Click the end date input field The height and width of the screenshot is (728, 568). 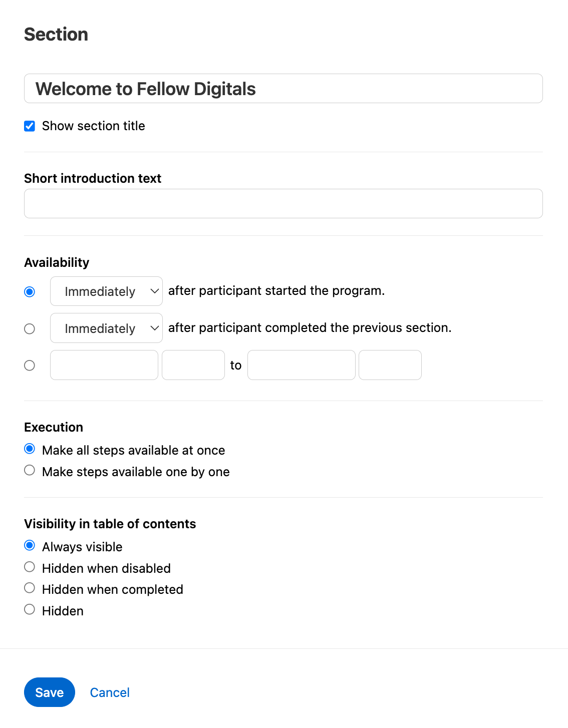(302, 365)
